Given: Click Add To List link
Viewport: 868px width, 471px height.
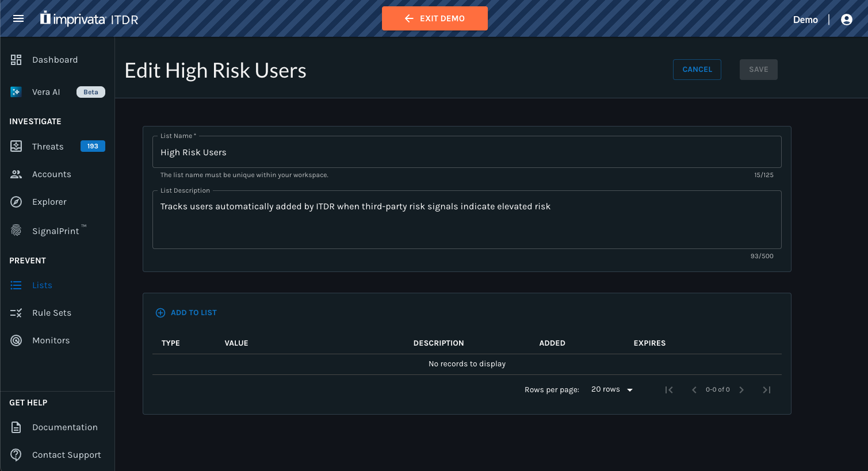Looking at the screenshot, I should point(186,313).
